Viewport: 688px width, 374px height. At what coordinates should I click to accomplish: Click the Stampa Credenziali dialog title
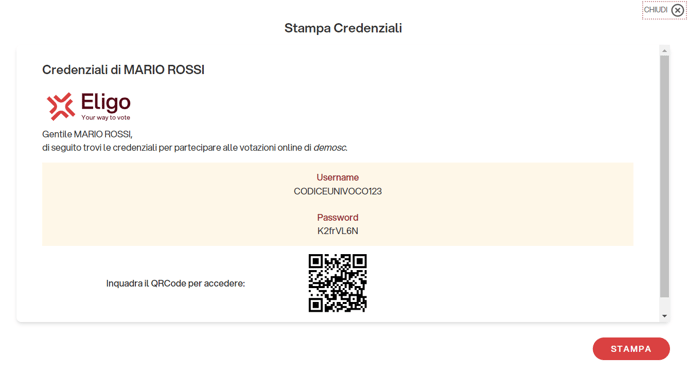click(x=343, y=28)
